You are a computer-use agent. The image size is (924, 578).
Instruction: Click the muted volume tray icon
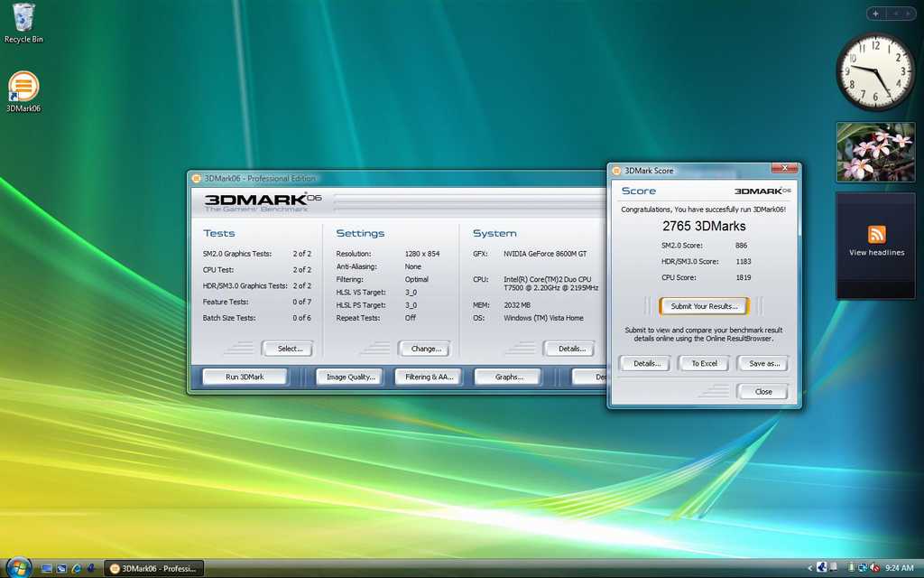pyautogui.click(x=875, y=568)
